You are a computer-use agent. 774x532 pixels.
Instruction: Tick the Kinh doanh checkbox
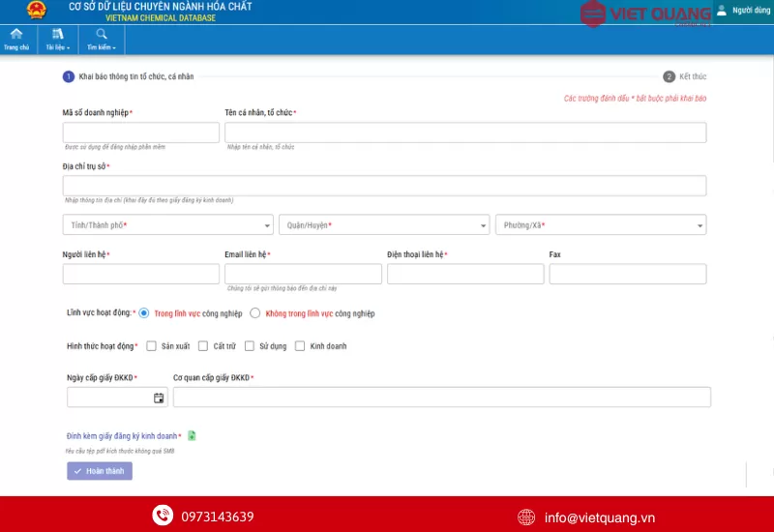tap(300, 345)
